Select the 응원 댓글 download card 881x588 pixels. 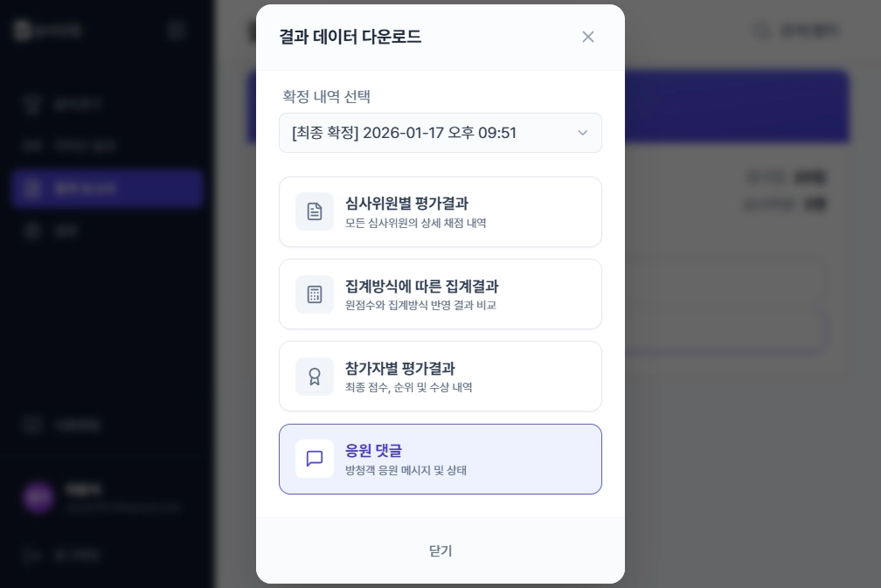[440, 459]
